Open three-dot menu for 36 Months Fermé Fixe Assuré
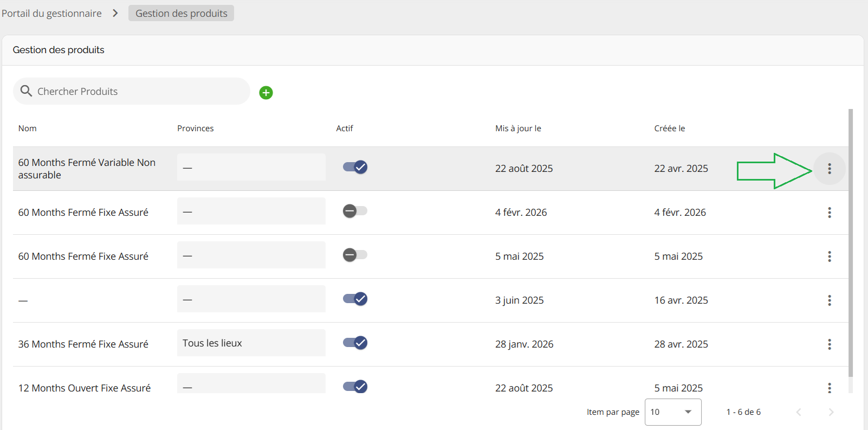The image size is (868, 430). [829, 344]
